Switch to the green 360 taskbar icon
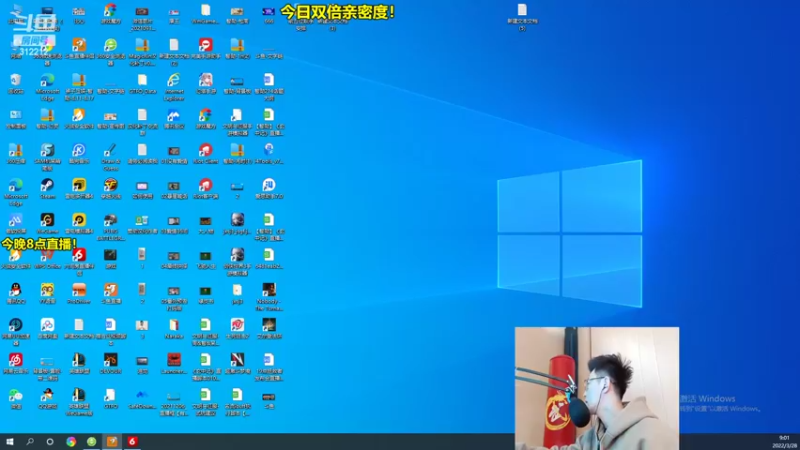This screenshot has height=450, width=800. coord(91,441)
